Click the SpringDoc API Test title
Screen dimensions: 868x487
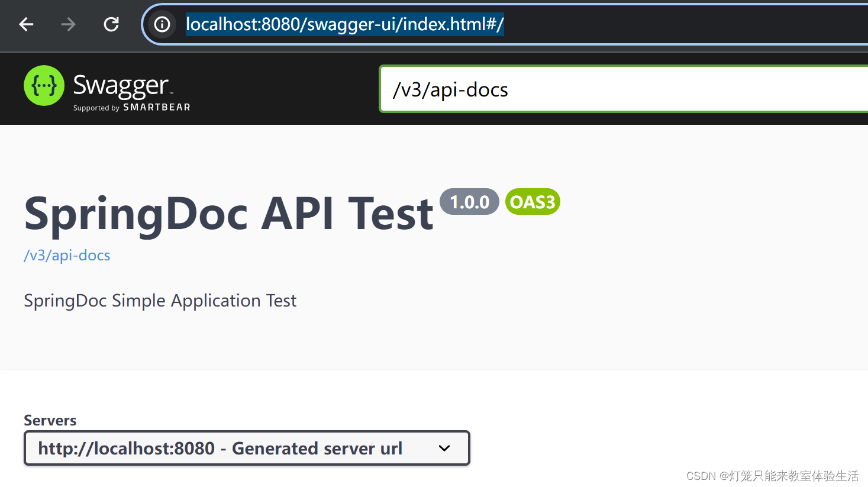(228, 214)
